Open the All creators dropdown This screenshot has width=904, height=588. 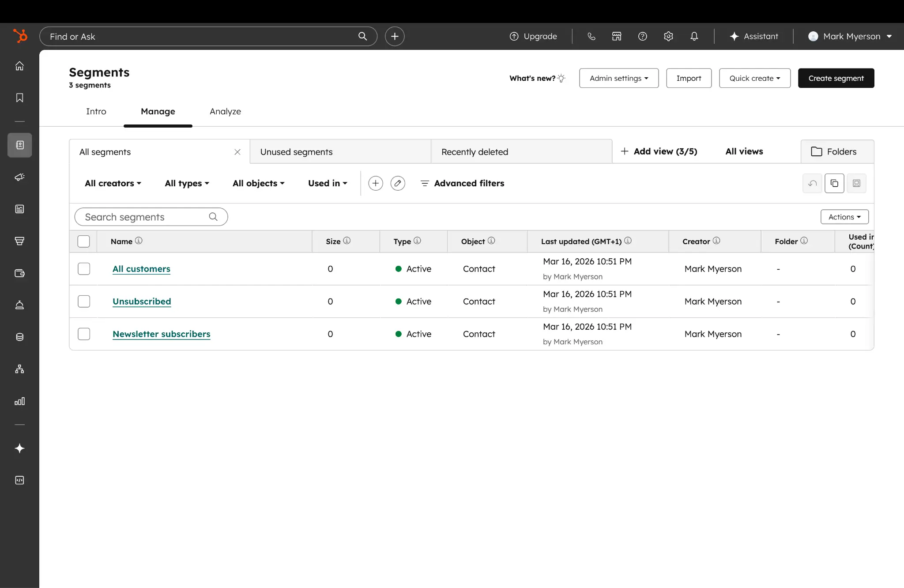[x=113, y=183]
